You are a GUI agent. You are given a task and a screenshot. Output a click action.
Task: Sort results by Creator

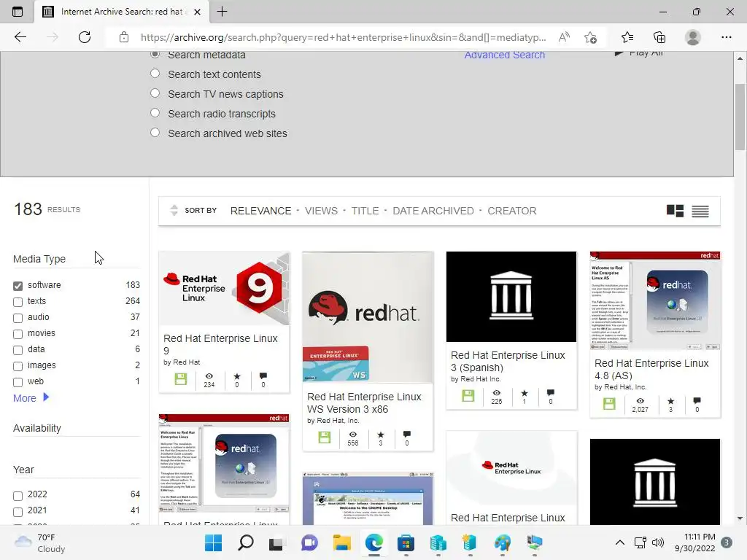tap(511, 211)
